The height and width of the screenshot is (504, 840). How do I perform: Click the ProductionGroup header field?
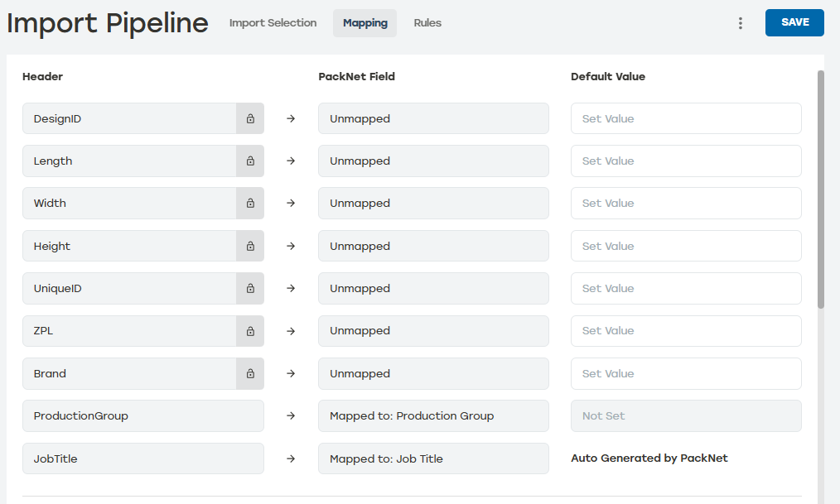[x=143, y=415]
